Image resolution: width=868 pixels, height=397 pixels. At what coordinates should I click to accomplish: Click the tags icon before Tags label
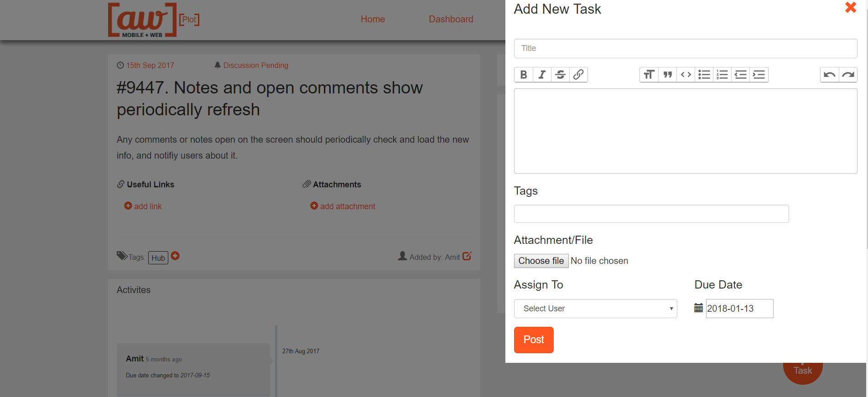click(x=122, y=256)
